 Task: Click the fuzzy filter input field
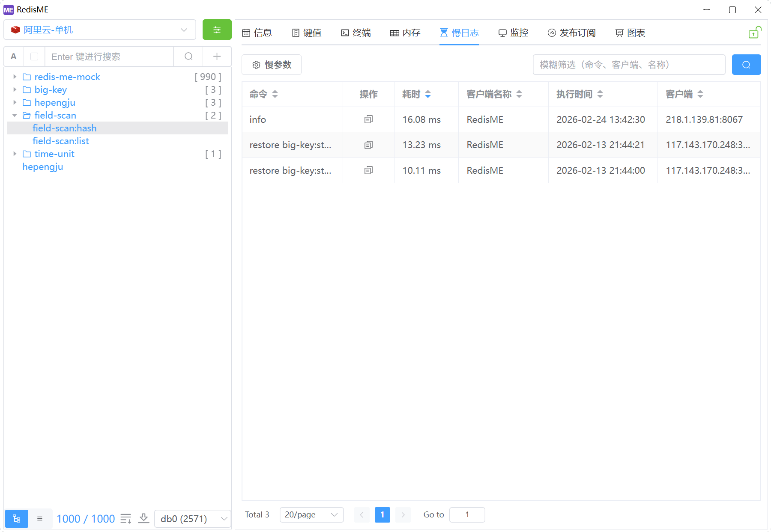[628, 65]
